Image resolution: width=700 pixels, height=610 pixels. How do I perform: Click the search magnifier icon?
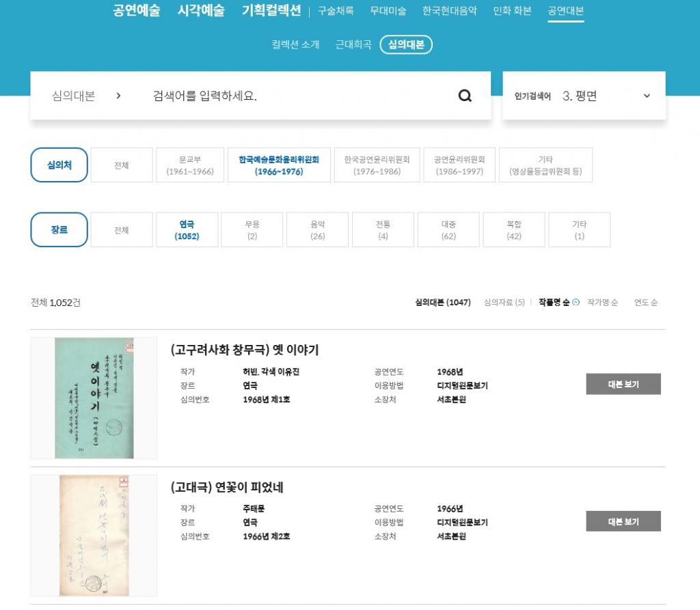click(x=465, y=96)
